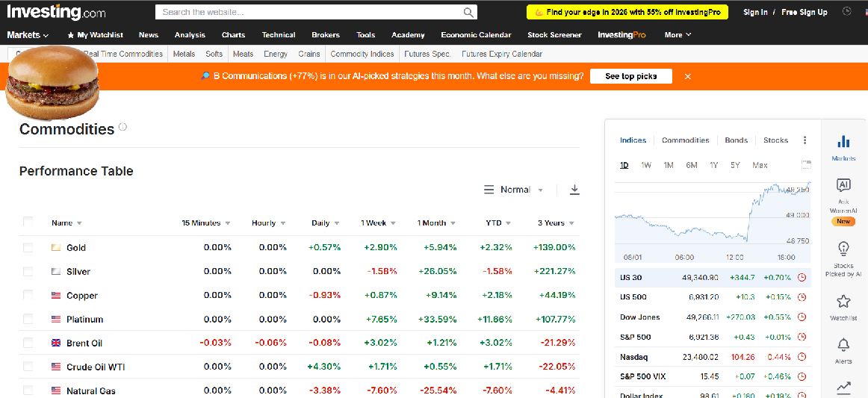Open the Markets menu dropdown
This screenshot has height=398, width=868.
click(28, 34)
